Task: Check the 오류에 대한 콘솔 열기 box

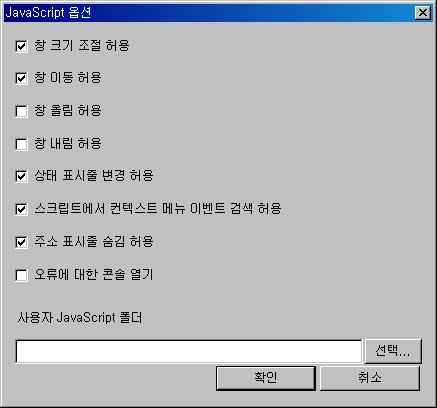Action: pyautogui.click(x=21, y=275)
